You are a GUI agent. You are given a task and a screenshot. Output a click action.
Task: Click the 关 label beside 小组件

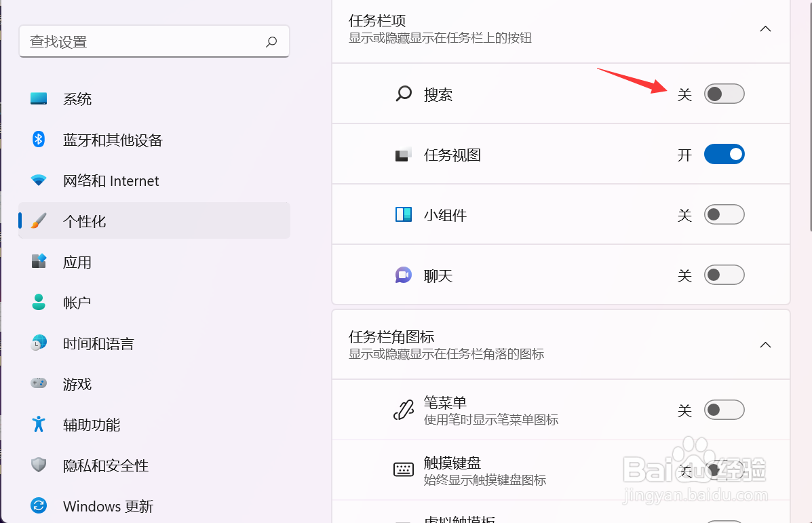(x=684, y=215)
